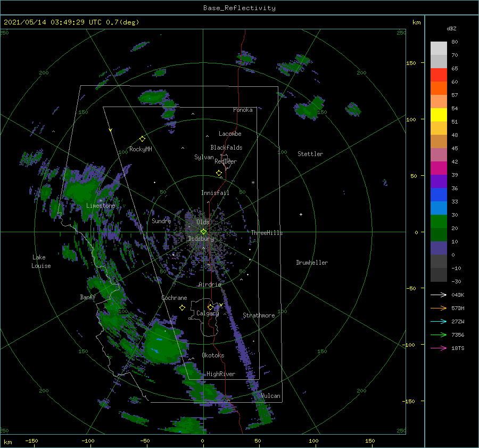Image resolution: width=479 pixels, height=448 pixels.
Task: Click the dBZ legend heading
Action: click(x=451, y=29)
